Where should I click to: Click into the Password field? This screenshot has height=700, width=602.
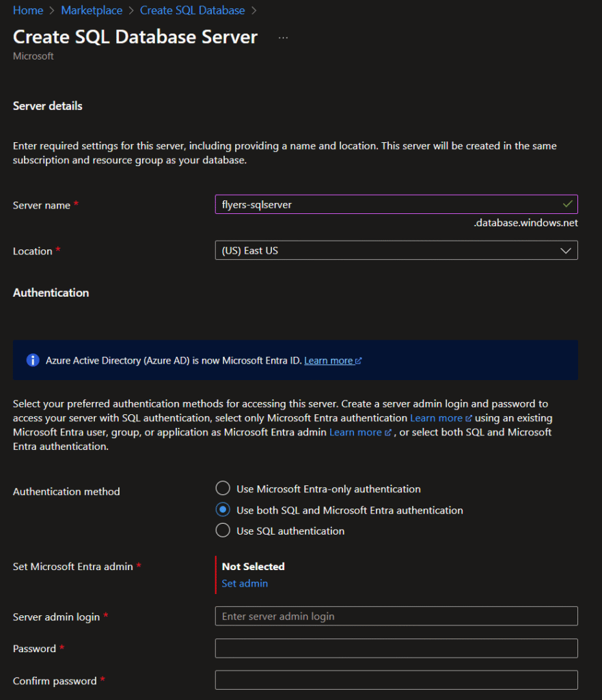tap(396, 648)
